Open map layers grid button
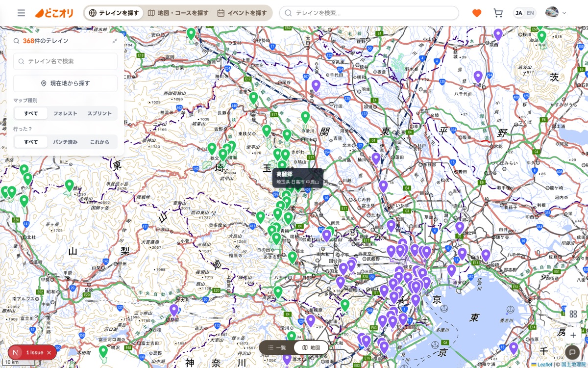This screenshot has width=588, height=368. pyautogui.click(x=573, y=314)
